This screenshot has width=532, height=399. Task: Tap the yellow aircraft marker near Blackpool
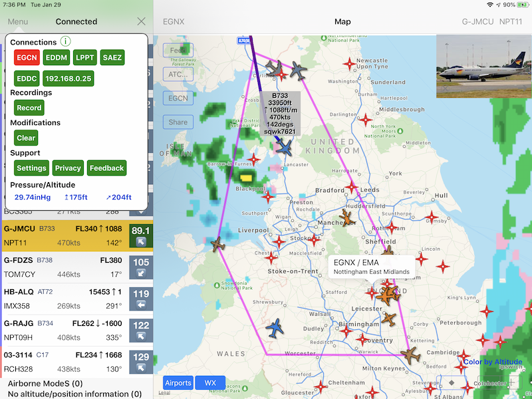[x=247, y=178]
